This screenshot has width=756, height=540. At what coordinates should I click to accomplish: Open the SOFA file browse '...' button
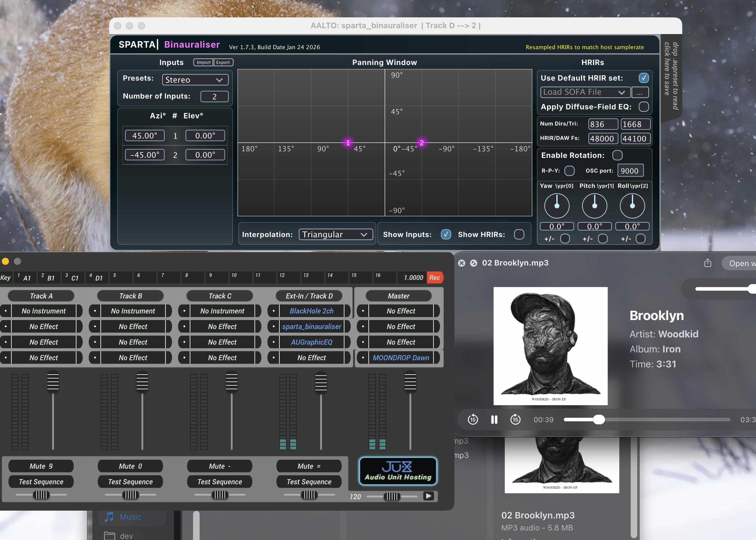pyautogui.click(x=640, y=92)
